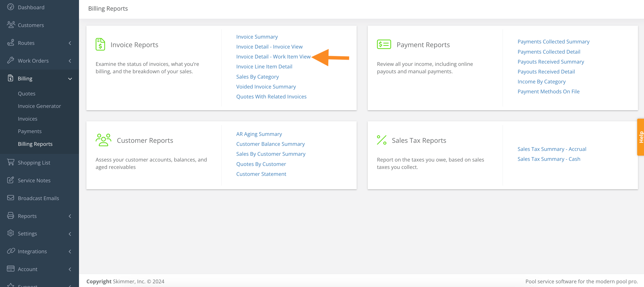The width and height of the screenshot is (644, 287).
Task: Click the orange Help side tab
Action: [x=641, y=137]
